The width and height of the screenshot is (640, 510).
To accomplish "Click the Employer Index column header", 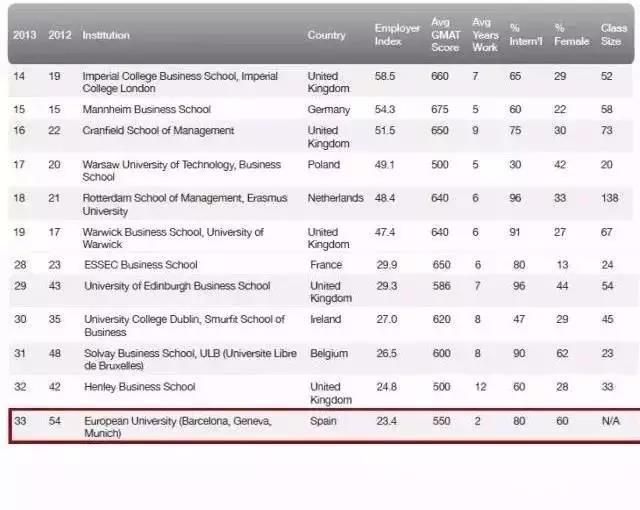I will pos(397,35).
